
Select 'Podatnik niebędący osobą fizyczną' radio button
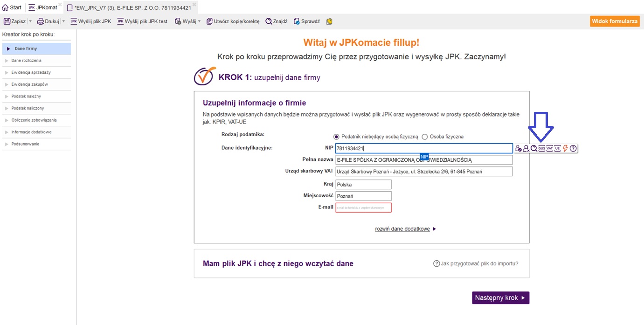pyautogui.click(x=336, y=137)
